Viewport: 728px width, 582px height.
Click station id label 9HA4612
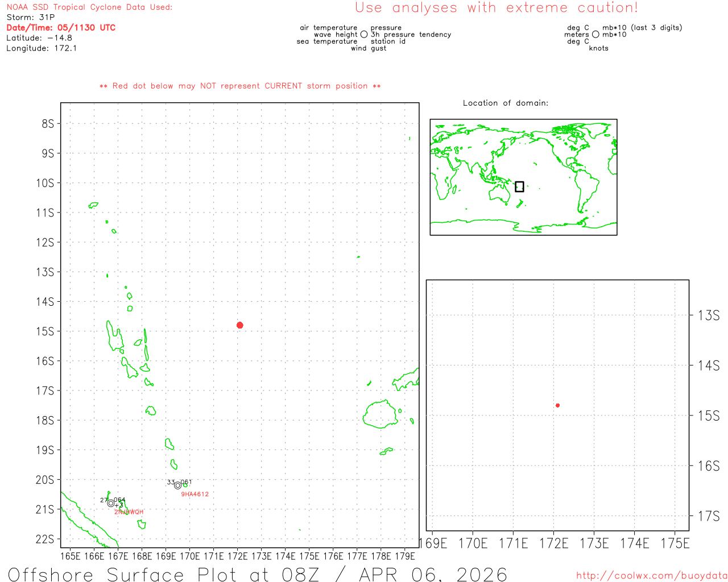coord(195,494)
